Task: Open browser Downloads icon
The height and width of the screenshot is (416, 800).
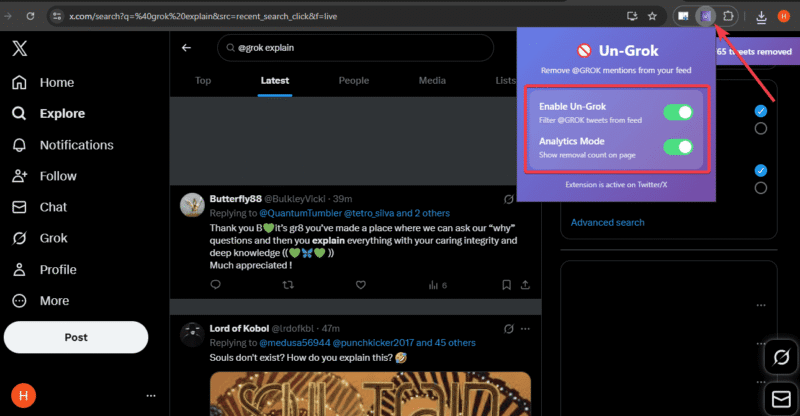Action: tap(761, 17)
